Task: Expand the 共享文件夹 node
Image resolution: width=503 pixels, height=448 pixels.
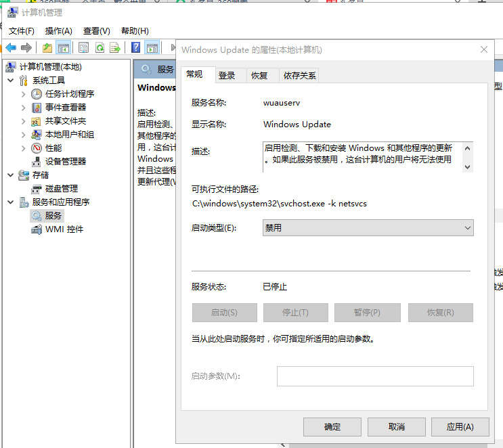Action: tap(23, 121)
